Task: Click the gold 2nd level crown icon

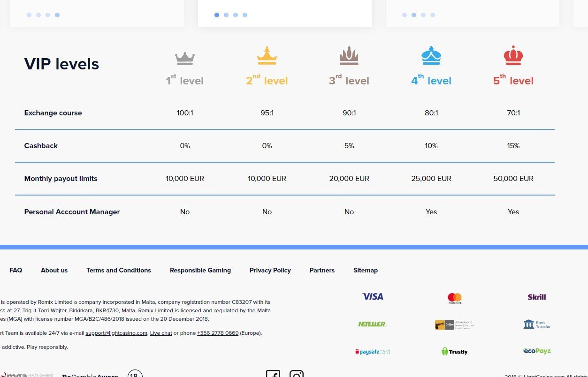Action: 267,56
